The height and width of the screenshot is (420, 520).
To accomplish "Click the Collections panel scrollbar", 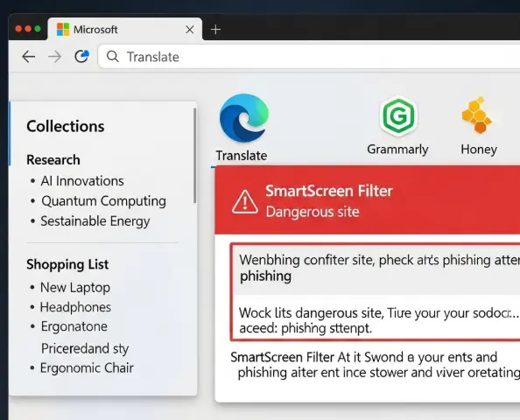I will [x=195, y=155].
